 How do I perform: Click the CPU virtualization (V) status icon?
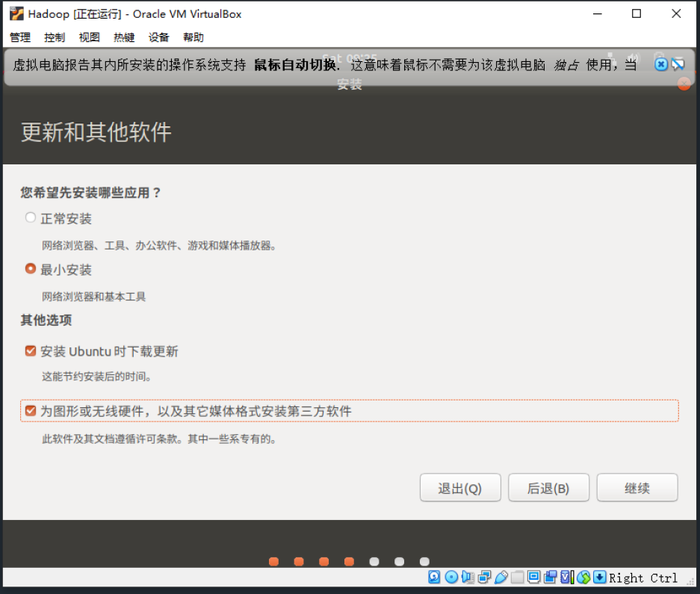(566, 577)
